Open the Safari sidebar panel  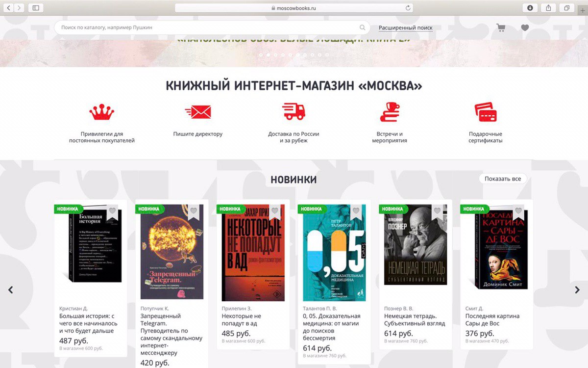click(36, 8)
